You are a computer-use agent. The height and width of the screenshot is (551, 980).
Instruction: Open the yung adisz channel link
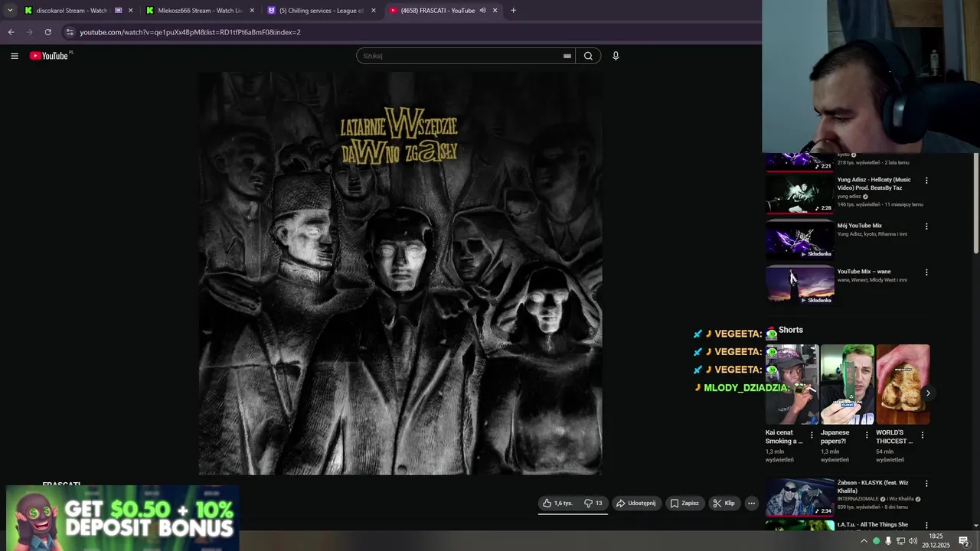click(849, 197)
